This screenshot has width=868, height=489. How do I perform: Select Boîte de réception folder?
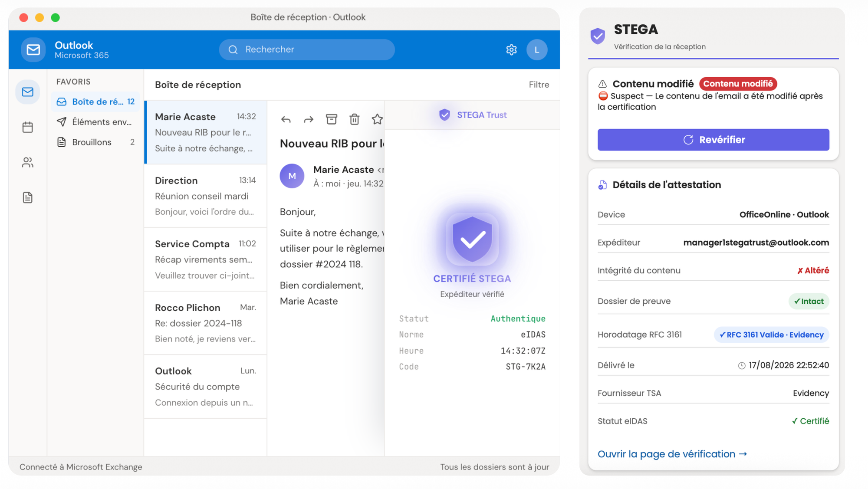[x=95, y=102]
